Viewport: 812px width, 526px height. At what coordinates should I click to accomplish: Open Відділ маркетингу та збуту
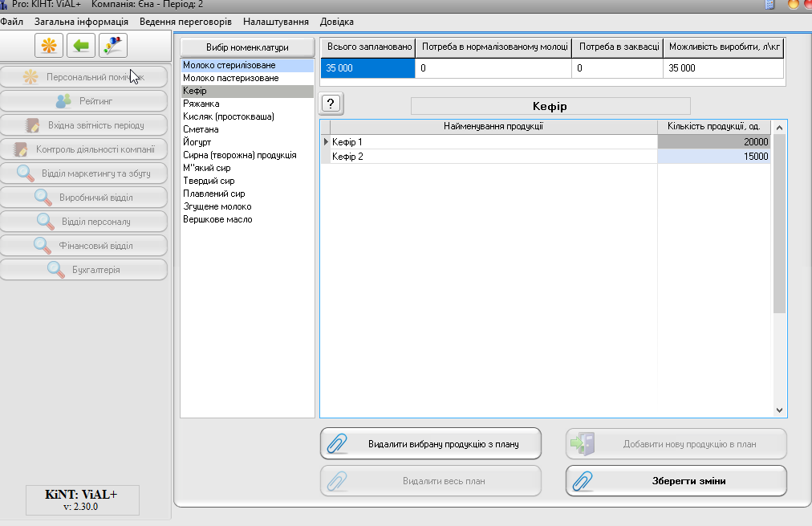click(84, 173)
